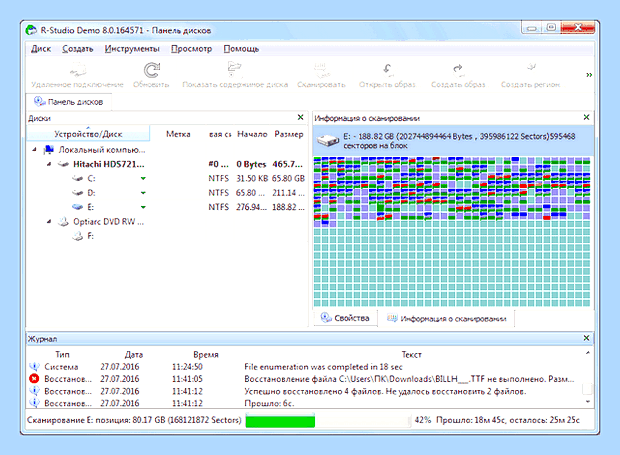Collapse the Hitachi HDS721 disk node

49,164
